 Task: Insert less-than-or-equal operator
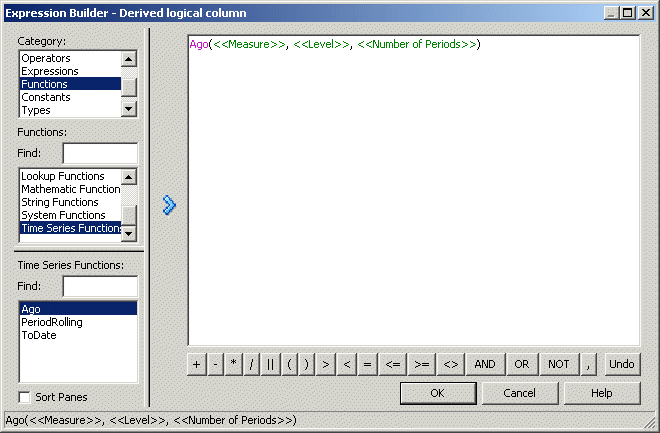click(x=393, y=364)
